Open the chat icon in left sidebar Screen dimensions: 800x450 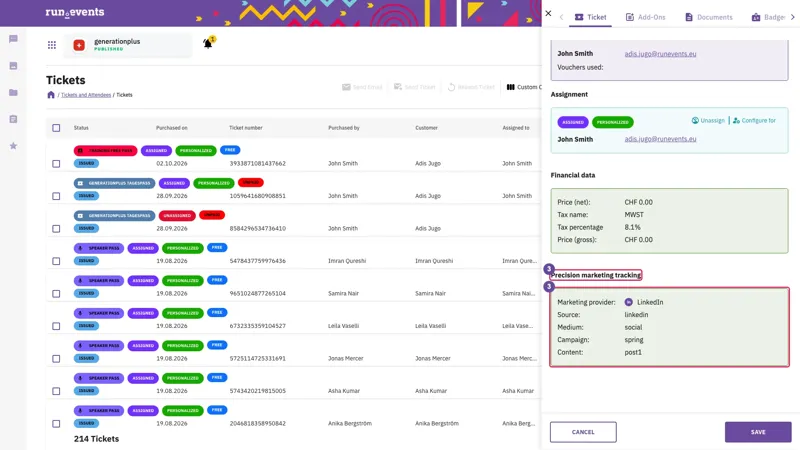[x=13, y=39]
